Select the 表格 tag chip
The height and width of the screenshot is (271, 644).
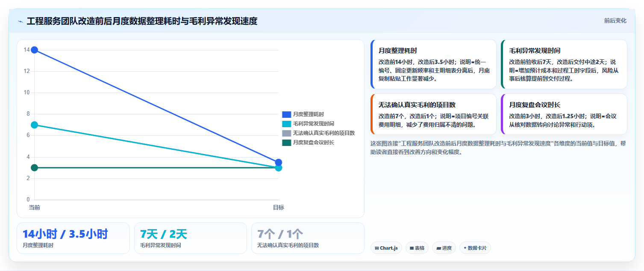[x=417, y=248]
